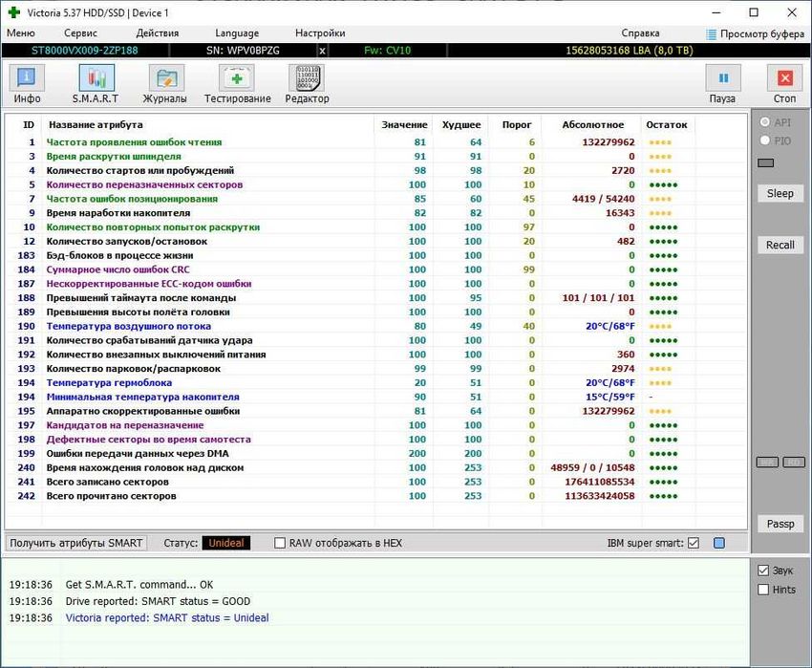The height and width of the screenshot is (668, 812).
Task: Open the Действия menu
Action: click(x=158, y=33)
